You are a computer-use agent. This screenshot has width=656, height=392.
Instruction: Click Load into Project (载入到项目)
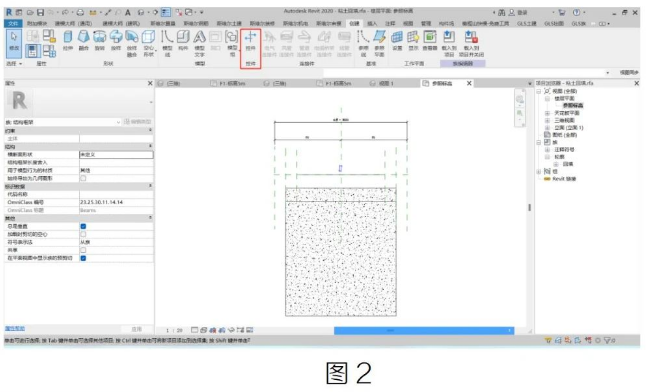click(x=449, y=43)
